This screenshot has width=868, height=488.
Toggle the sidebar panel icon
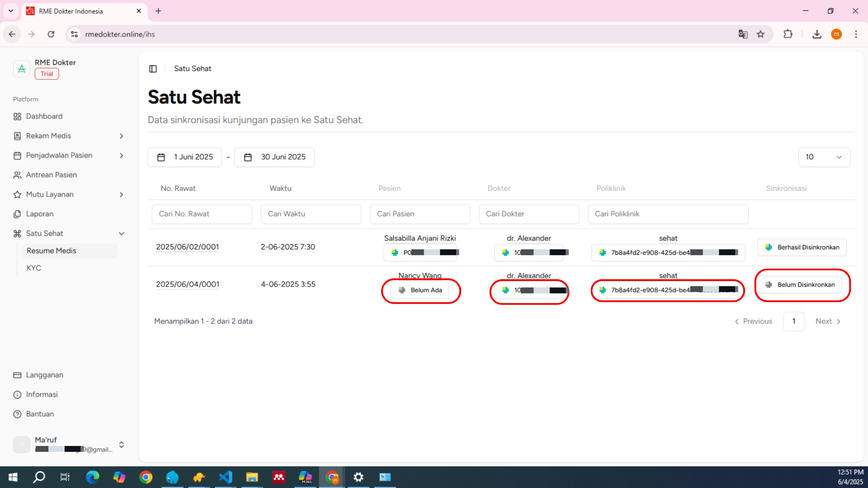pyautogui.click(x=153, y=69)
